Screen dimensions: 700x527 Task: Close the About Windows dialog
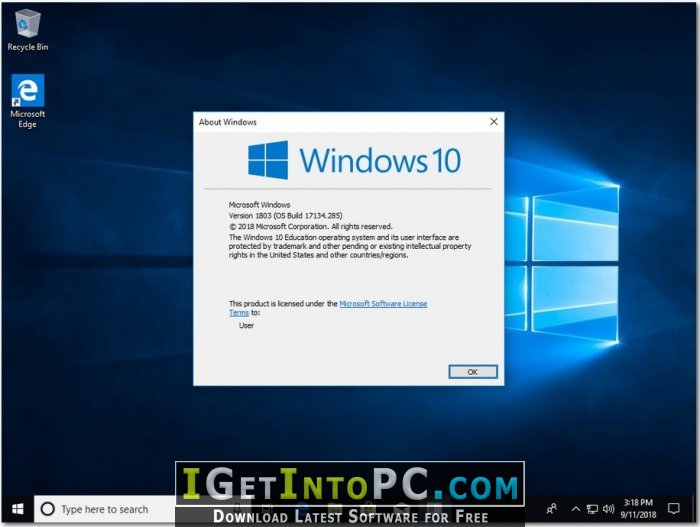(x=494, y=121)
